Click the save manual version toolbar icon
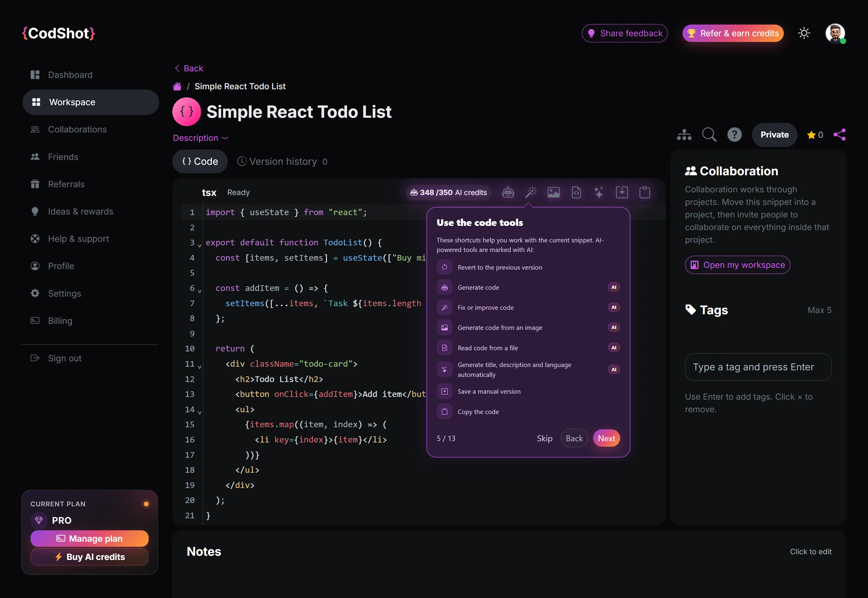 (x=622, y=193)
